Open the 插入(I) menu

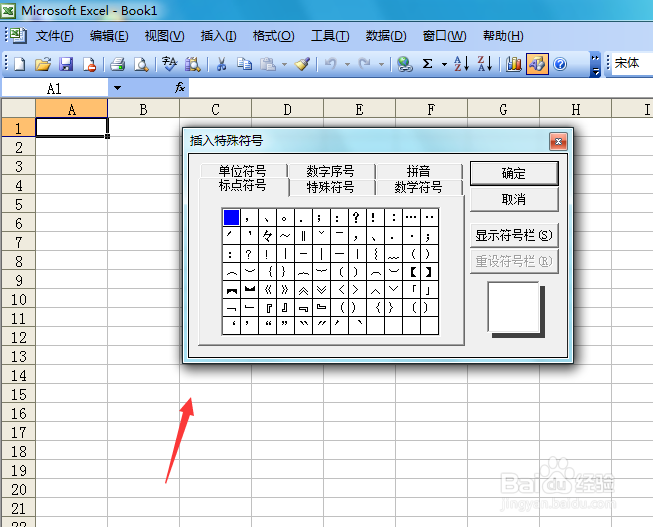(x=219, y=36)
